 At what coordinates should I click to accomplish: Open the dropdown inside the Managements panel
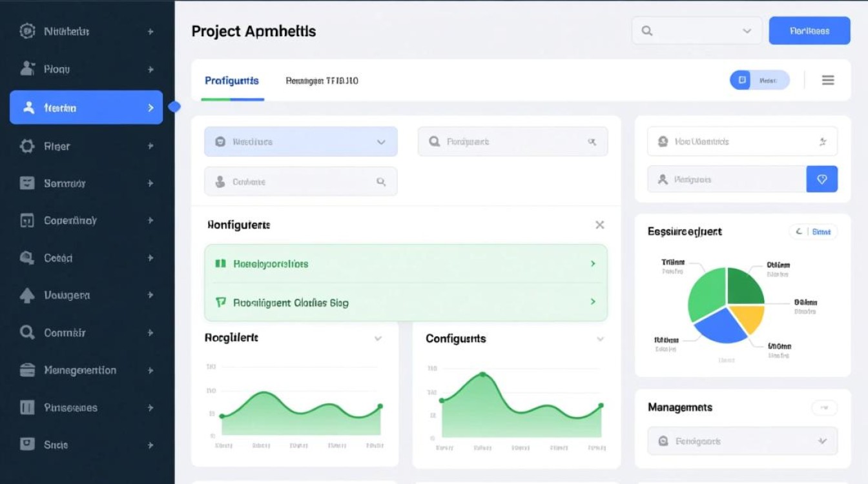coord(742,441)
